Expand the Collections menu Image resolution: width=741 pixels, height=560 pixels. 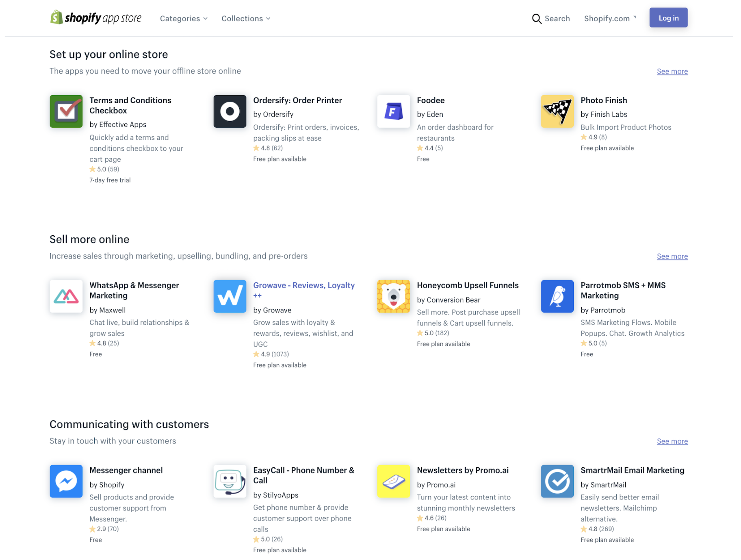point(245,18)
